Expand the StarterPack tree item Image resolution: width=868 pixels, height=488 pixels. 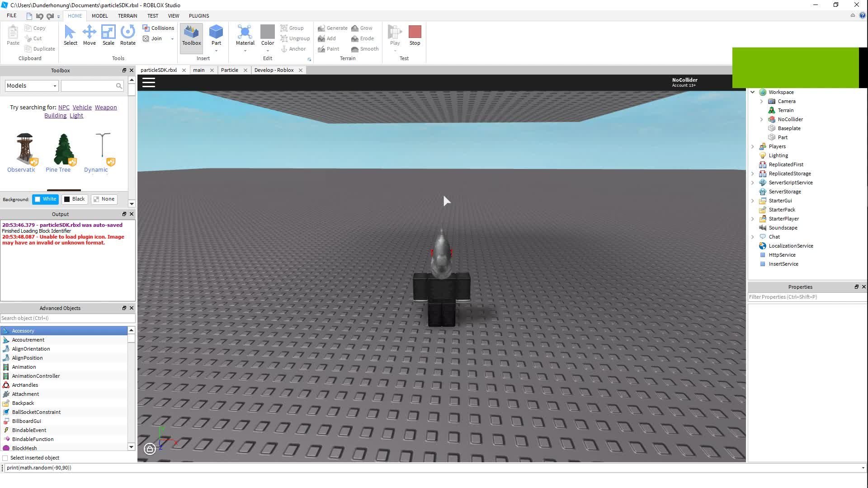[x=752, y=209]
